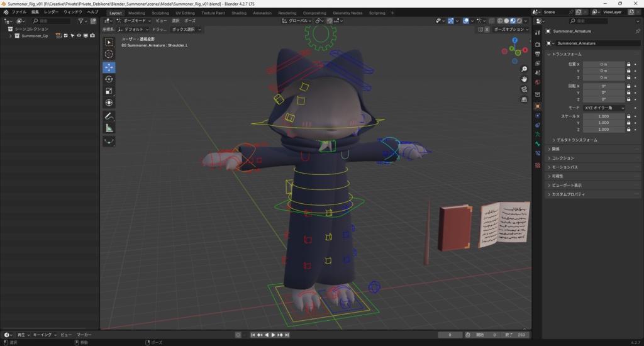Image resolution: width=644 pixels, height=346 pixels.
Task: Open Scene properties tab
Action: pos(538,73)
